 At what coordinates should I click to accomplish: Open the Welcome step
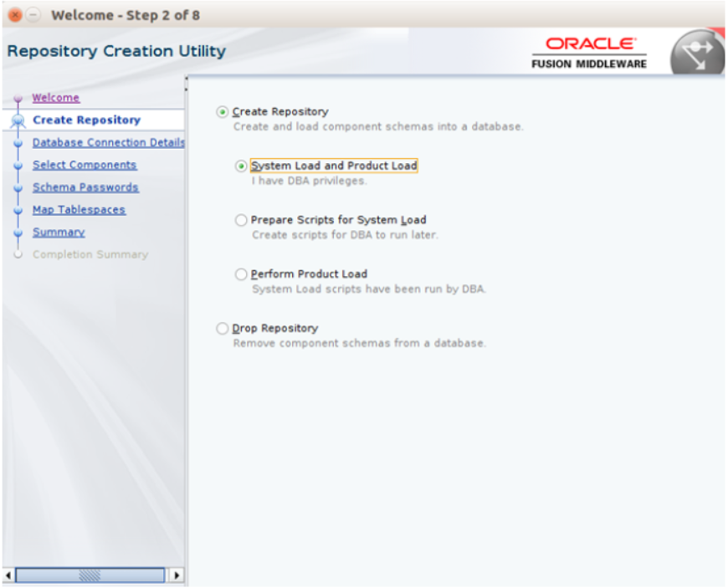tap(55, 98)
